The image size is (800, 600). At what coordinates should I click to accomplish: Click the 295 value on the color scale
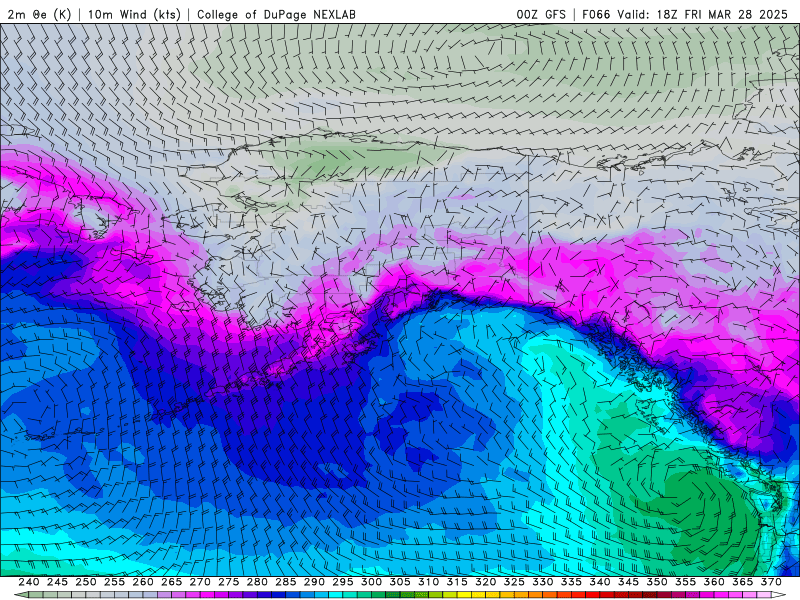343,582
